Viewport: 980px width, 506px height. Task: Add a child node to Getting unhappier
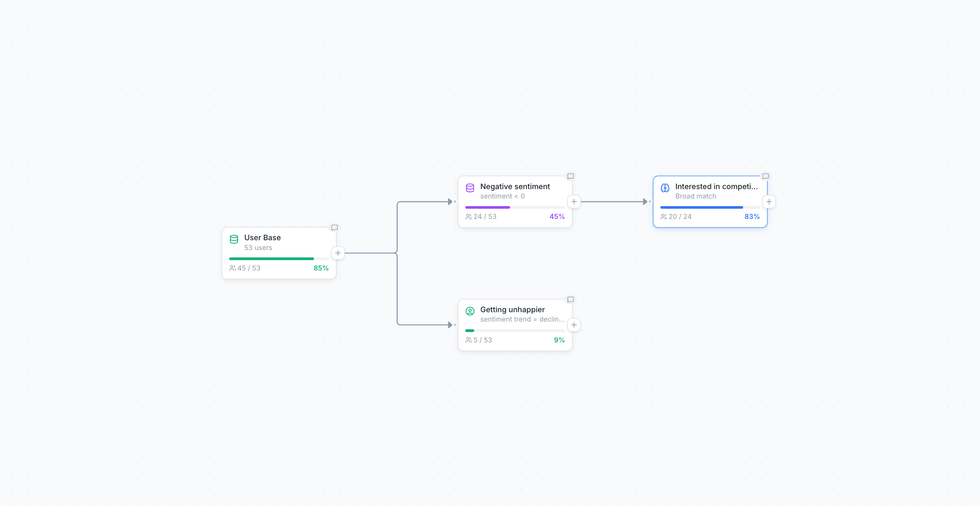[x=574, y=325]
